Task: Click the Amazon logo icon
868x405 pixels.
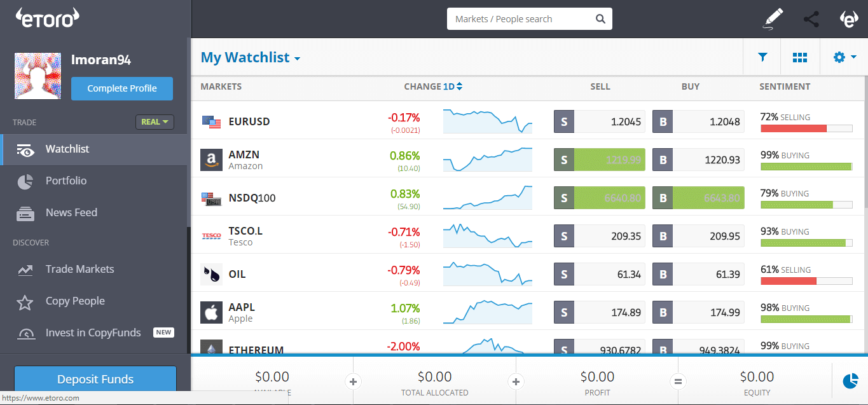Action: (211, 160)
